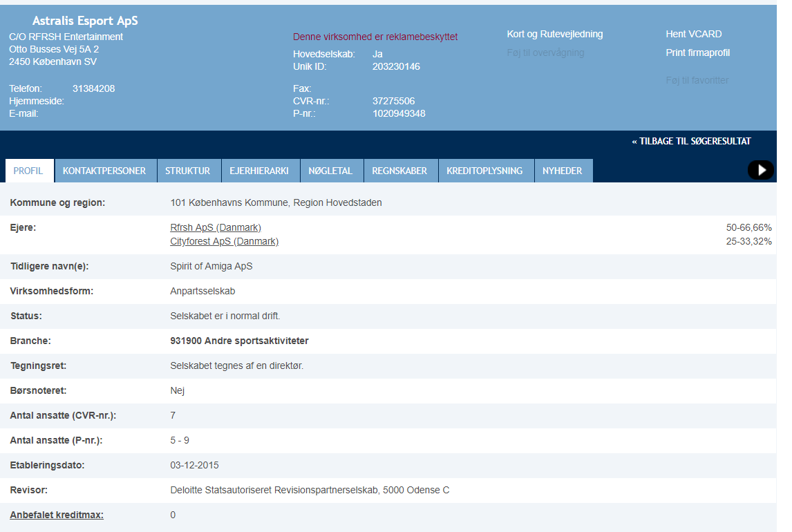Image resolution: width=792 pixels, height=532 pixels.
Task: Click the reklamebeskyttet notice text
Action: 375,37
